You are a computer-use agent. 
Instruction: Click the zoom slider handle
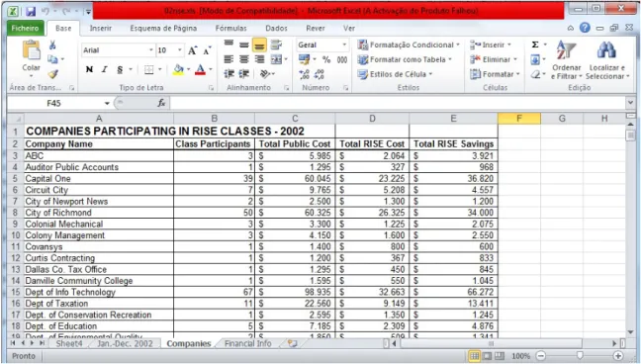click(580, 356)
